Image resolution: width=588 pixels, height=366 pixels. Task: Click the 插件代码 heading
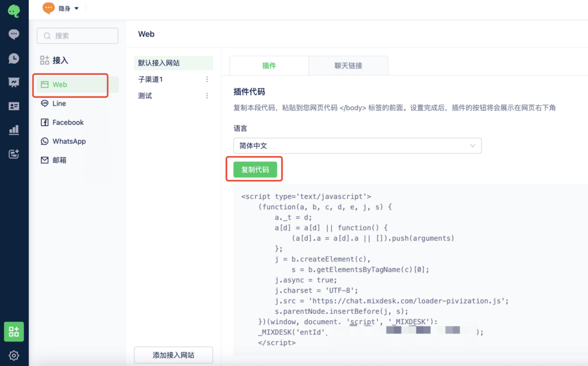(249, 91)
